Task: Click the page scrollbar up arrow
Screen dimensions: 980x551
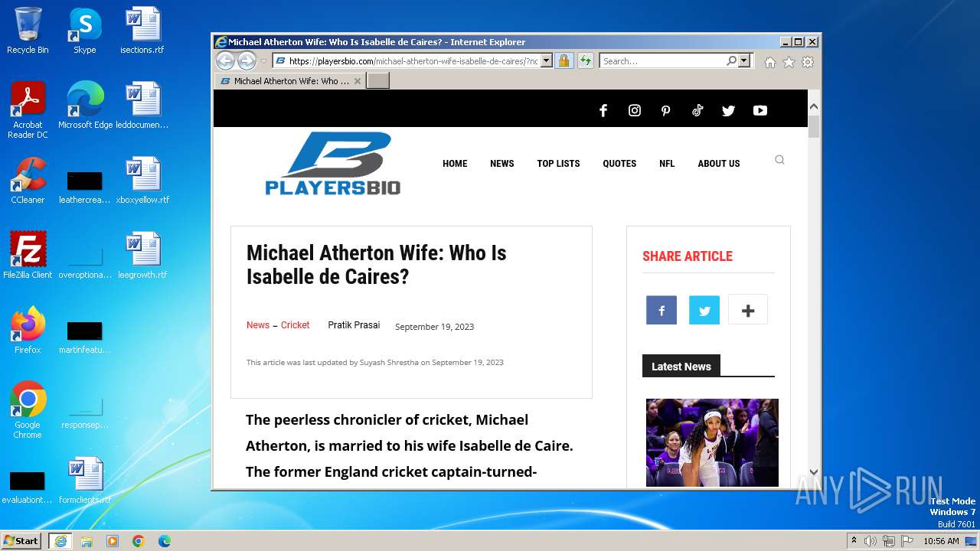Action: [x=814, y=107]
